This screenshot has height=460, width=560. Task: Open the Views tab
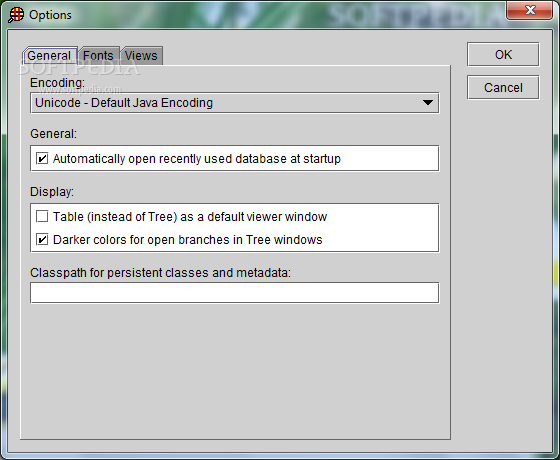(141, 56)
